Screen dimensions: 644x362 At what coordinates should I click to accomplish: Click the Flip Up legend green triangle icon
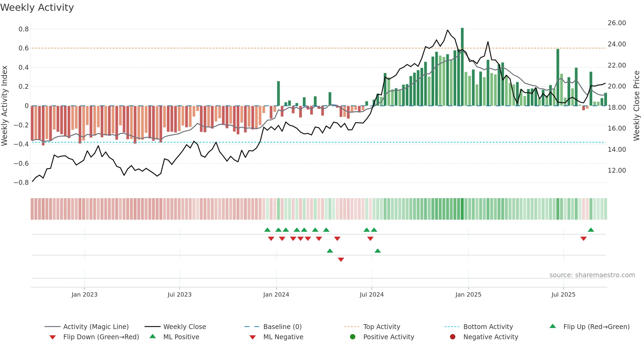pyautogui.click(x=553, y=326)
